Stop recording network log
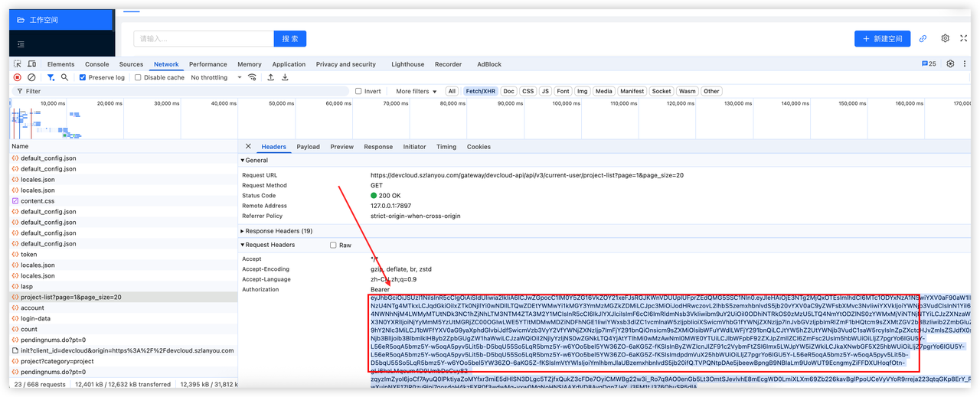980x397 pixels. 17,77
